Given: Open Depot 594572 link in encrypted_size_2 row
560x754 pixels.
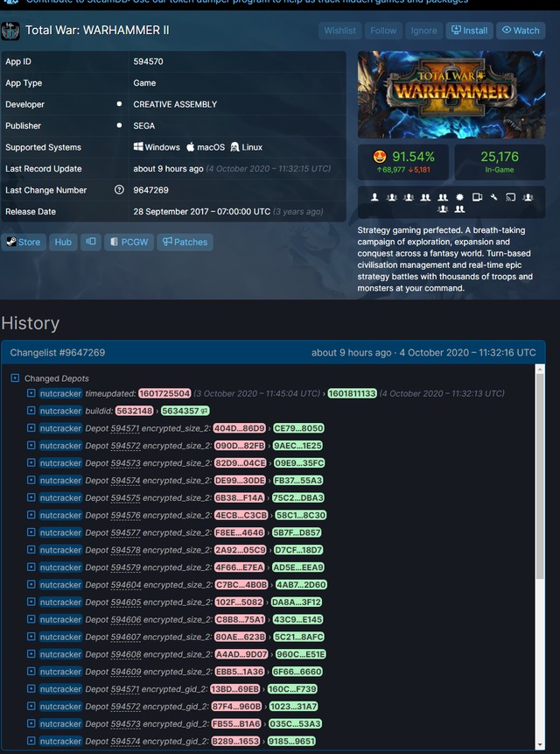Looking at the screenshot, I should point(125,446).
